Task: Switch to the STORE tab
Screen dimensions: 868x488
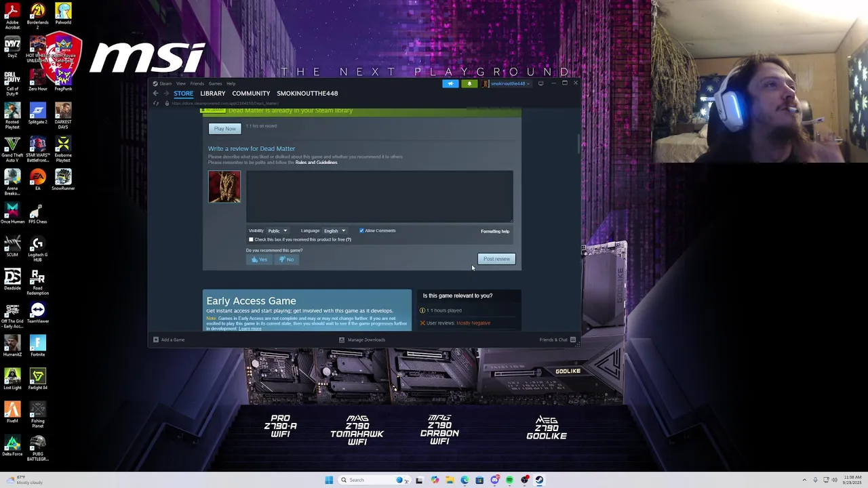Action: 183,94
